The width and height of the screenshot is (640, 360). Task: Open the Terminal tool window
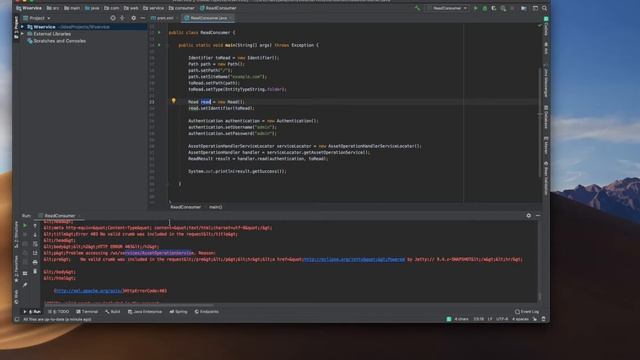tap(87, 311)
